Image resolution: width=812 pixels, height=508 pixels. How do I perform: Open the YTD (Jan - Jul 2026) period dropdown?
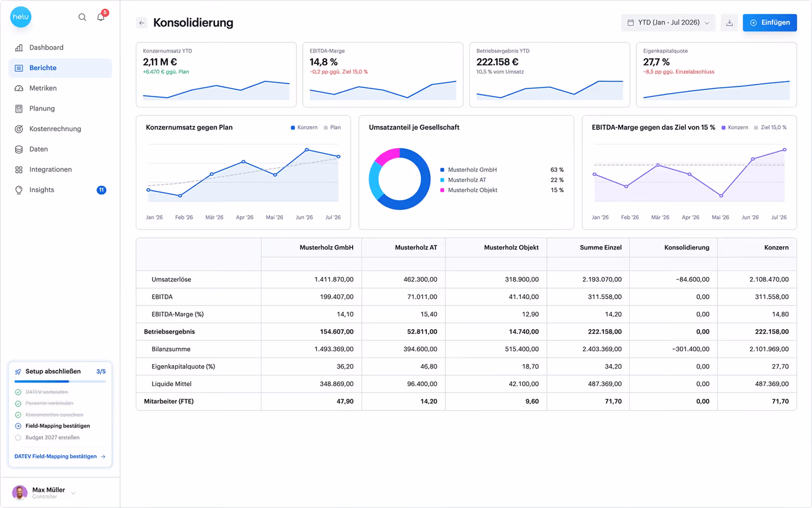668,23
